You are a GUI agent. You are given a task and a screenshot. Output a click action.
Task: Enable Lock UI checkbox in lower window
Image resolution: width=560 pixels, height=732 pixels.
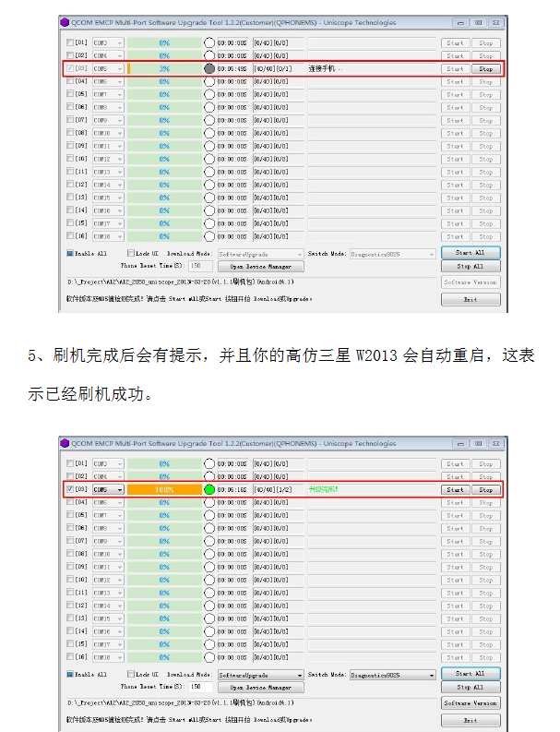(130, 674)
